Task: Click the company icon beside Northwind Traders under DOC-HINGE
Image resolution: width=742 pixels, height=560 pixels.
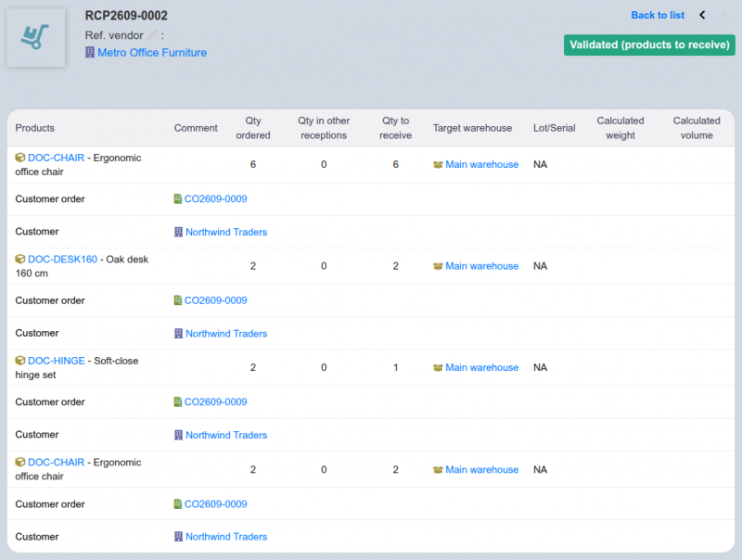Action: [178, 435]
